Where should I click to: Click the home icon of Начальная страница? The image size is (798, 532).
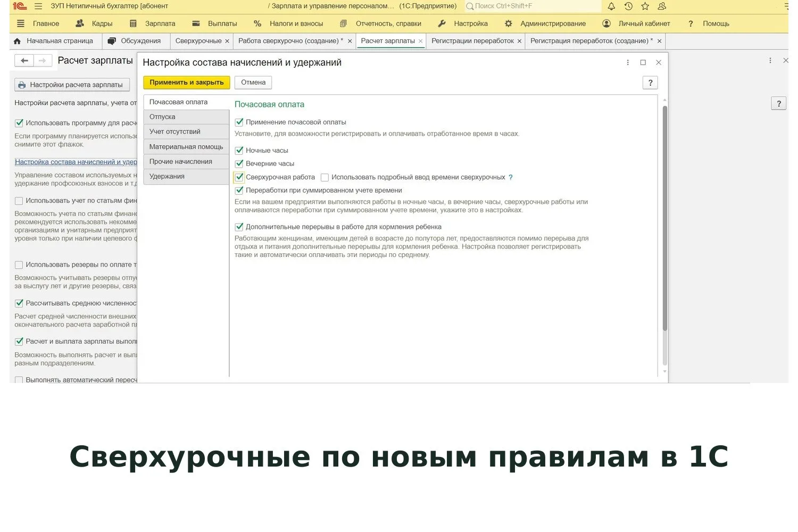coord(17,41)
